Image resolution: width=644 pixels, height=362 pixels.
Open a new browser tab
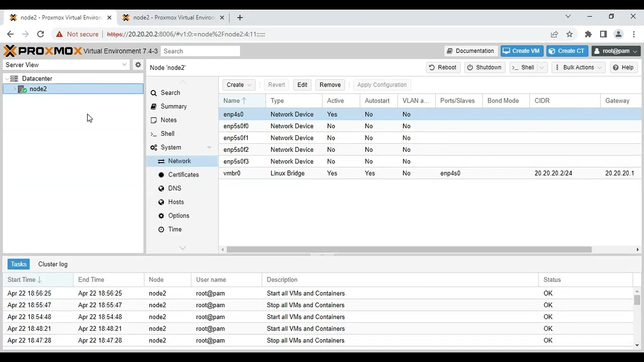[240, 17]
